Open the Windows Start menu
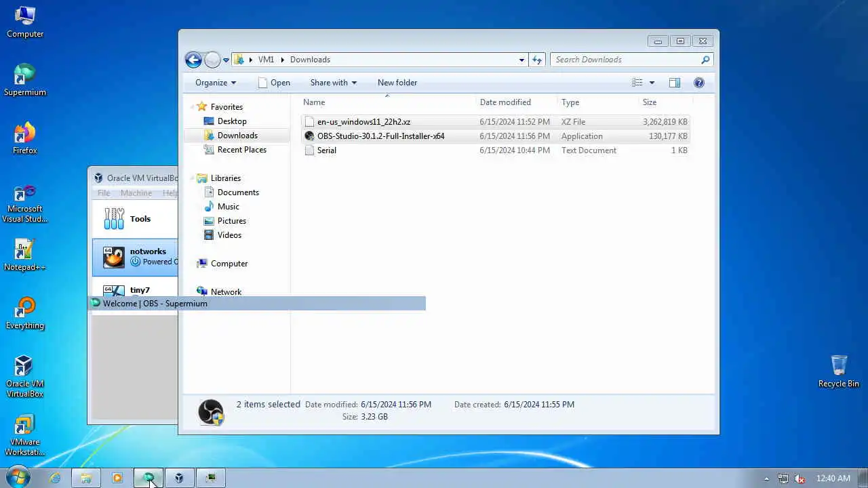Image resolution: width=868 pixels, height=488 pixels. coord(18,478)
